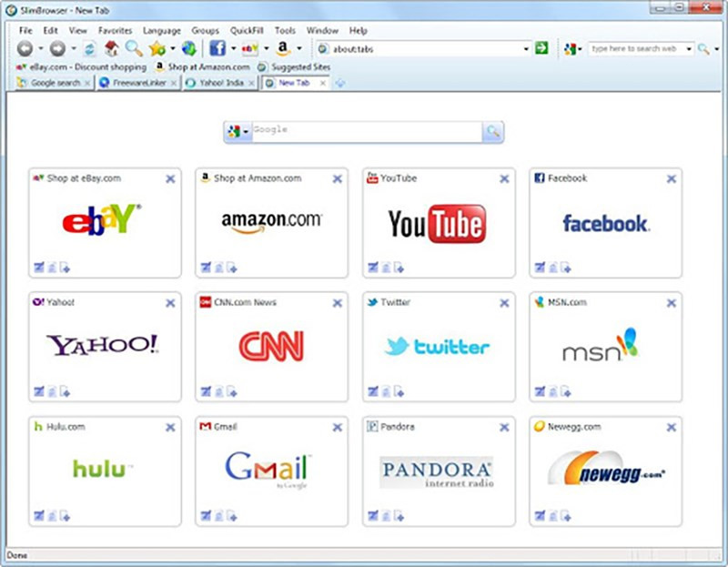Image resolution: width=728 pixels, height=567 pixels.
Task: Open the toolbar Search magnifier icon
Action: 134,48
